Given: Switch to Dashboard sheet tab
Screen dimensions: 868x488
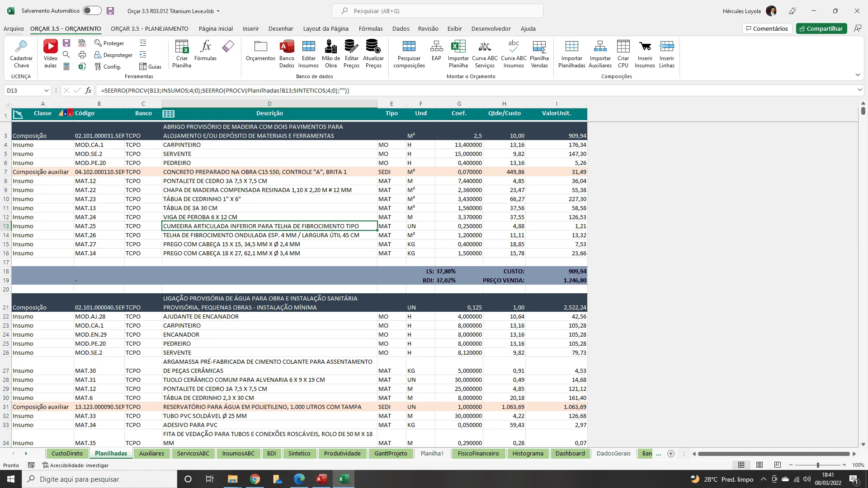Looking at the screenshot, I should pyautogui.click(x=570, y=454).
